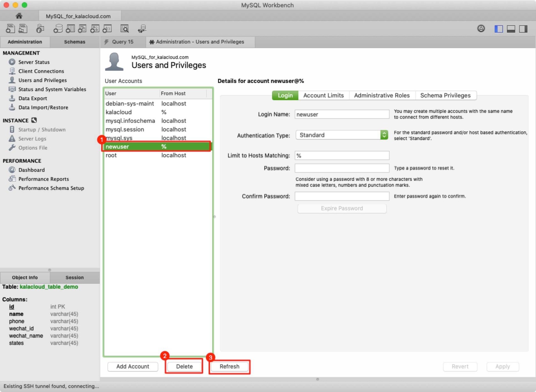The image size is (536, 392).
Task: Switch to Administration sidebar tab
Action: click(x=25, y=42)
